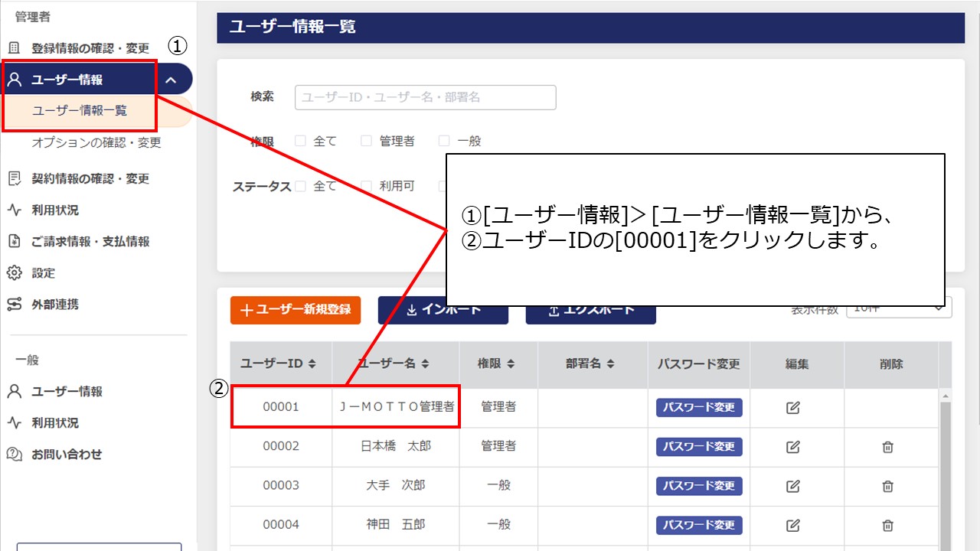Screen dimensions: 980x551
Task: Click the table's vertical scrollbar
Action: click(946, 474)
